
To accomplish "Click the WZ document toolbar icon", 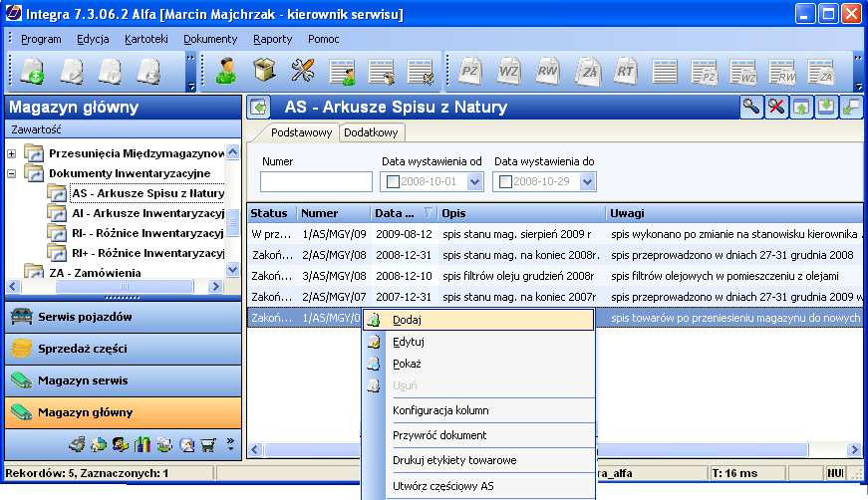I will click(x=508, y=72).
